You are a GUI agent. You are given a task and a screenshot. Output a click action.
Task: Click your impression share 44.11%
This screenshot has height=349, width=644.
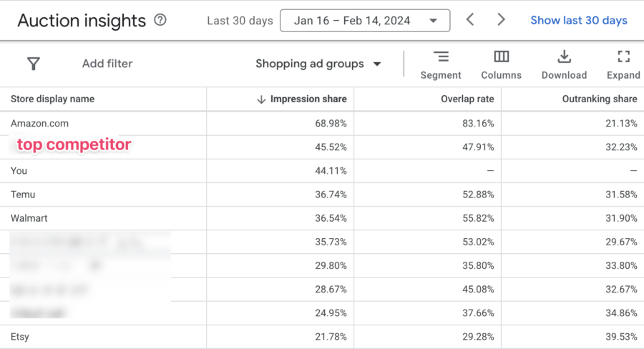[331, 171]
